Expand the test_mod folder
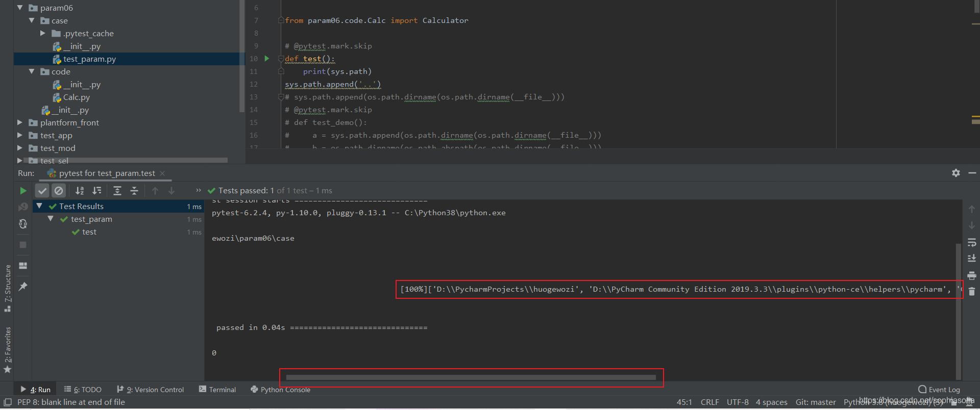Viewport: 980px width, 410px height. click(x=20, y=148)
